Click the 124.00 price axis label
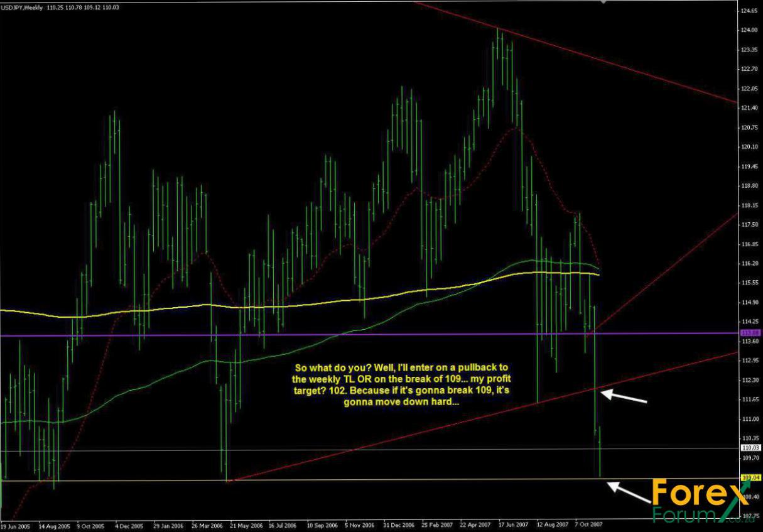This screenshot has width=763, height=532. 749,30
